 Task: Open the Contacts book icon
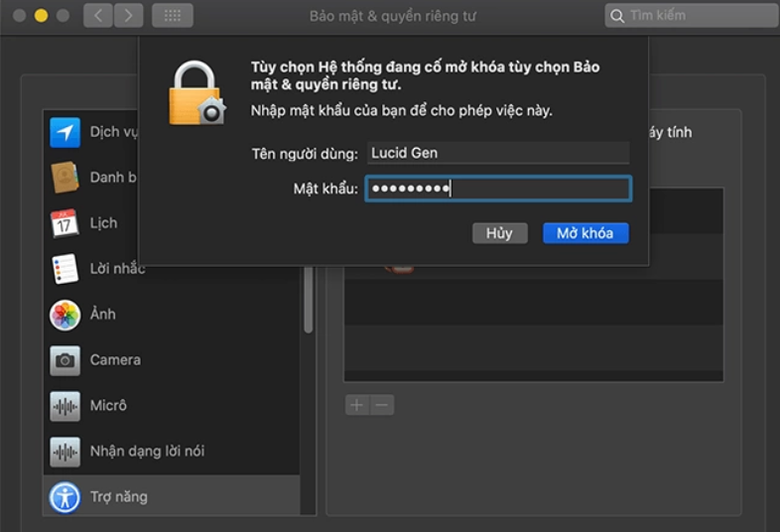pyautogui.click(x=65, y=177)
